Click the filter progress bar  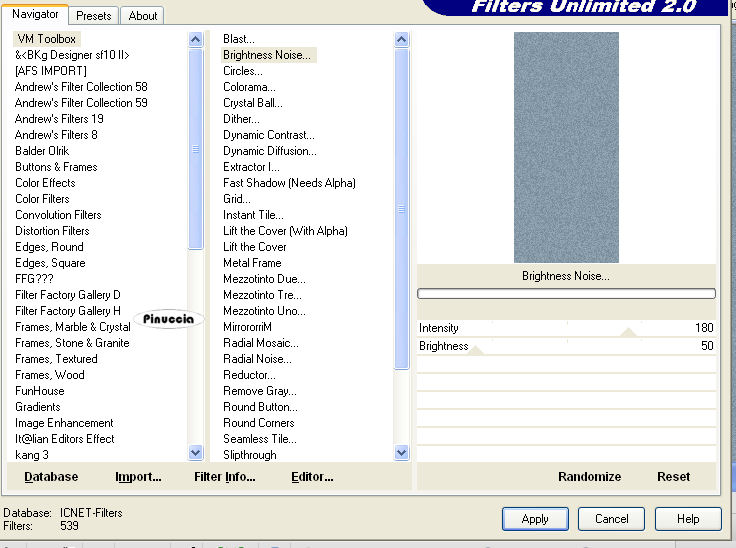566,294
